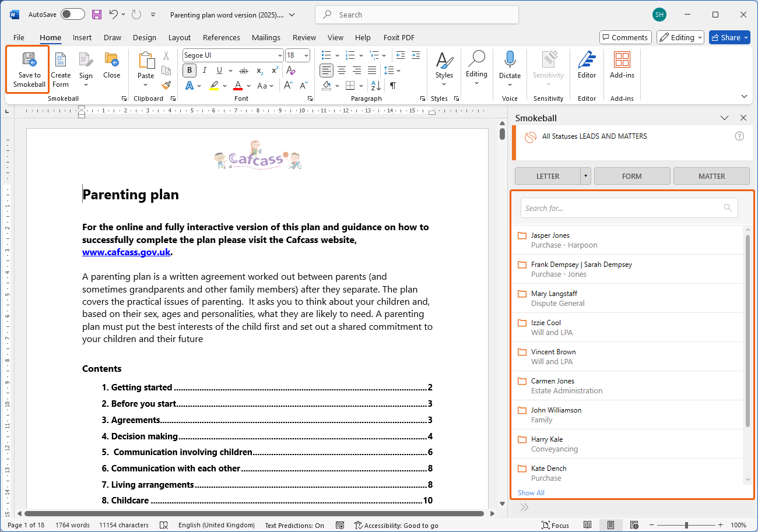Click the Paste clipboard icon
Viewport: 758px width, 532px height.
[146, 59]
